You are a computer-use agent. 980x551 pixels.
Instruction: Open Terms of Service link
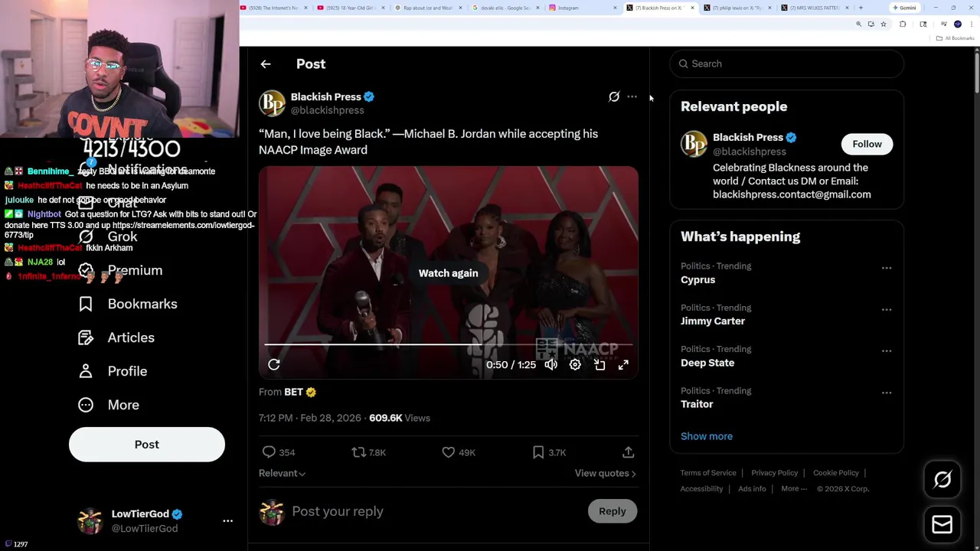(x=707, y=473)
